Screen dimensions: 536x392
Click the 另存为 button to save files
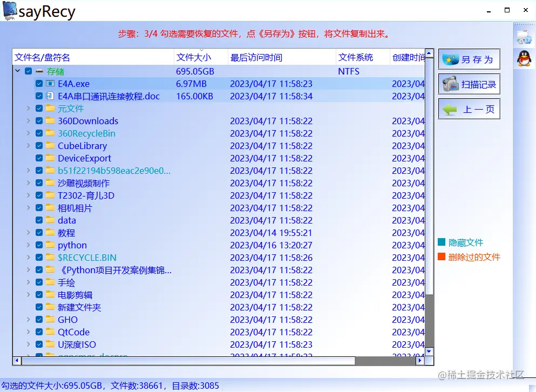point(469,58)
